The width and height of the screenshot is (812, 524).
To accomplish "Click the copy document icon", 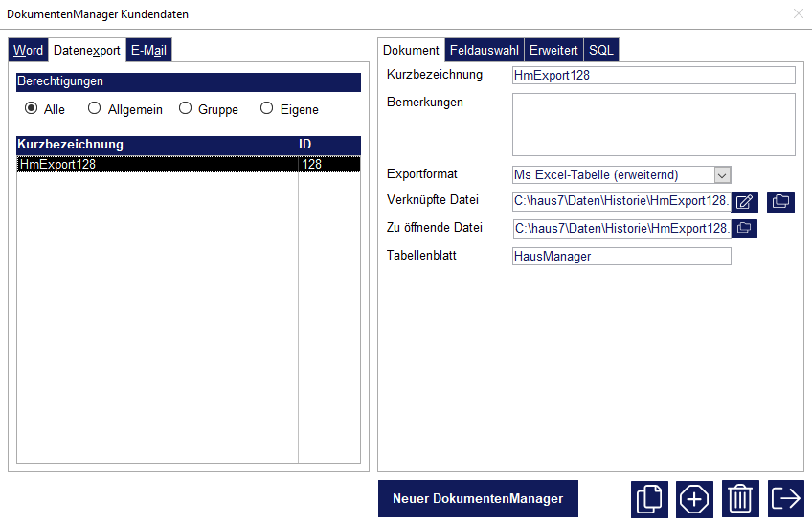I will pyautogui.click(x=650, y=498).
